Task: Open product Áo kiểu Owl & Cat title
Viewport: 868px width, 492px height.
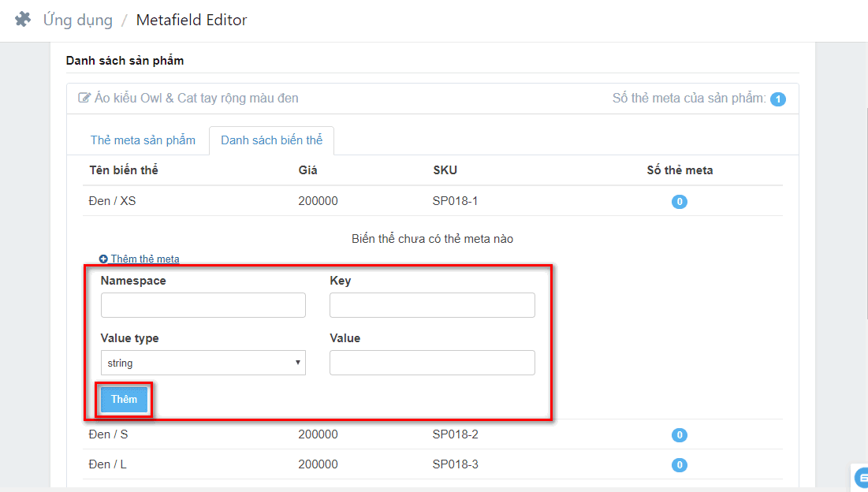Action: pos(196,99)
